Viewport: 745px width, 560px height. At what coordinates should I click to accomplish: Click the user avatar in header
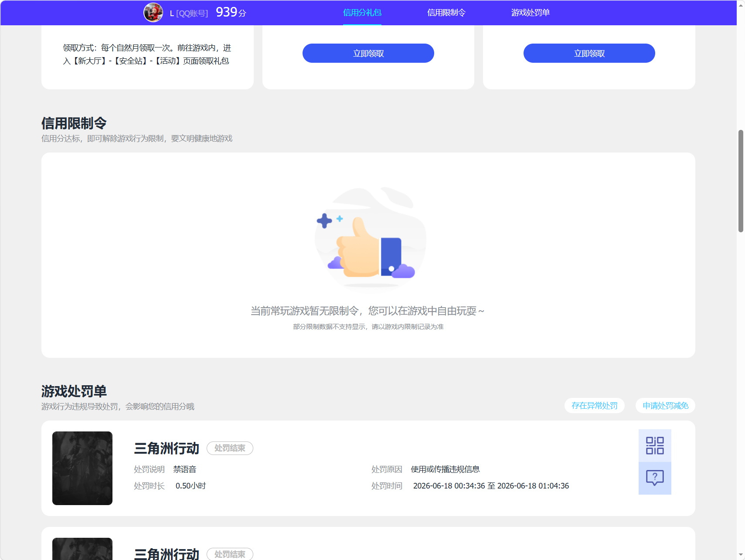point(153,12)
